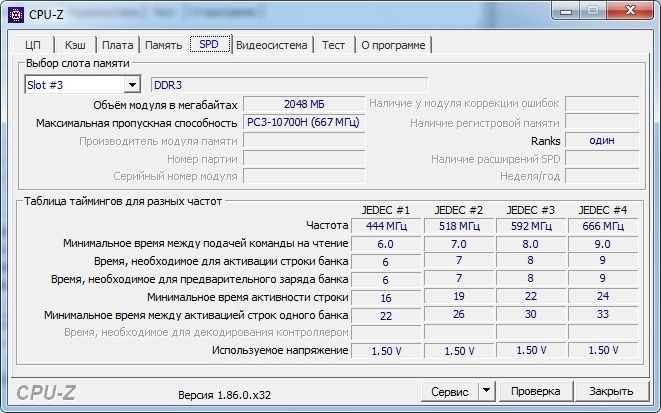Click bank cycle time value 33
The width and height of the screenshot is (661, 413).
click(x=603, y=314)
